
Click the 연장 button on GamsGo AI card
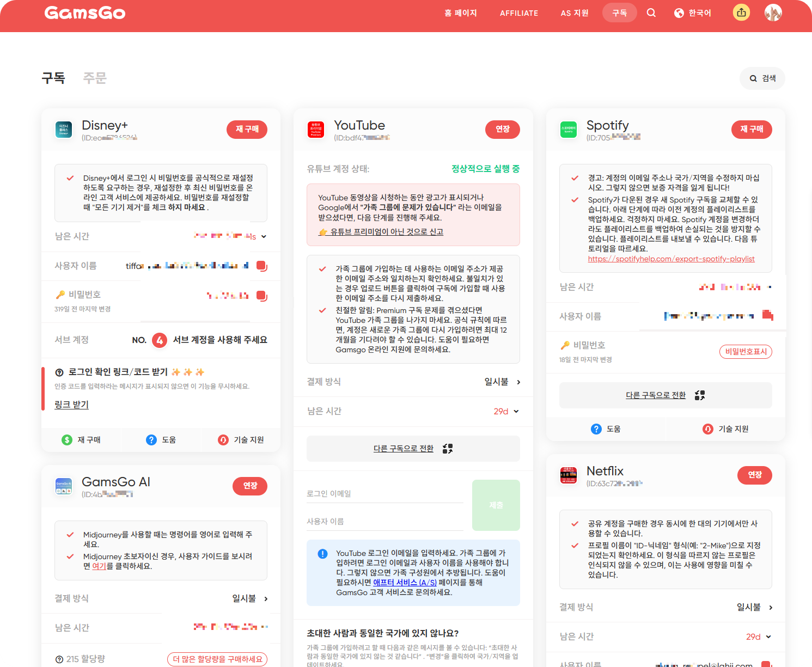250,486
